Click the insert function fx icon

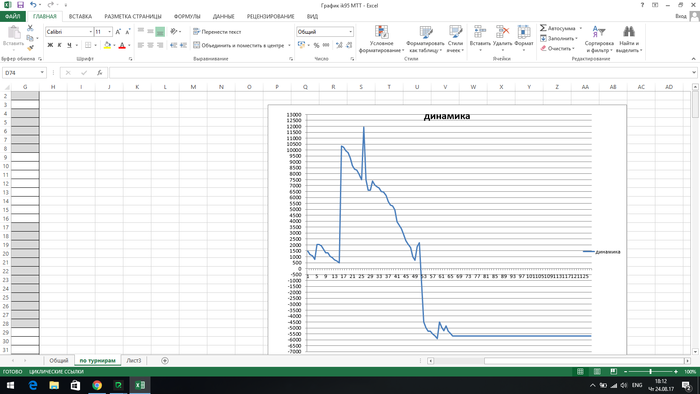pyautogui.click(x=100, y=73)
